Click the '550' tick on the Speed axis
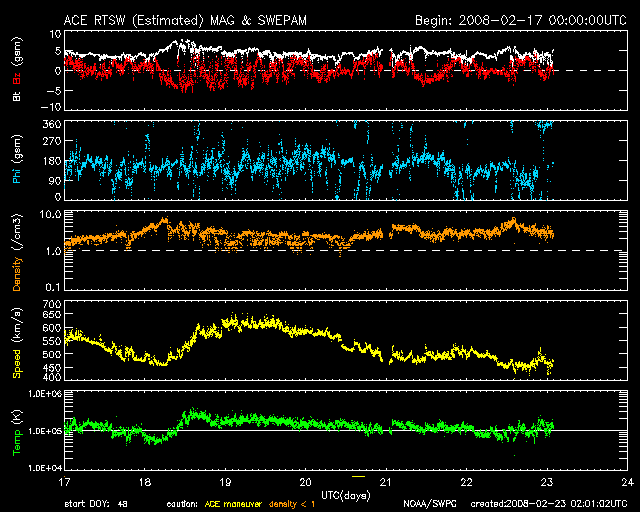Screen dimensions: 640x512 point(52,341)
